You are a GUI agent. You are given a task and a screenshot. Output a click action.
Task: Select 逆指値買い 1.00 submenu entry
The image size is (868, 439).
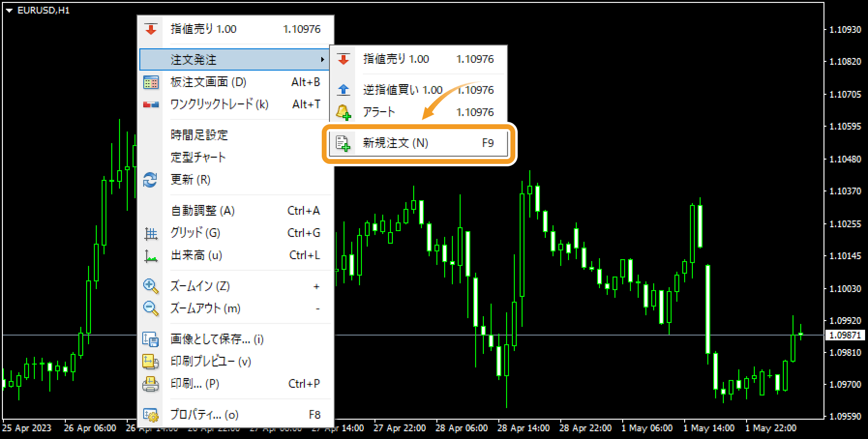pyautogui.click(x=419, y=90)
